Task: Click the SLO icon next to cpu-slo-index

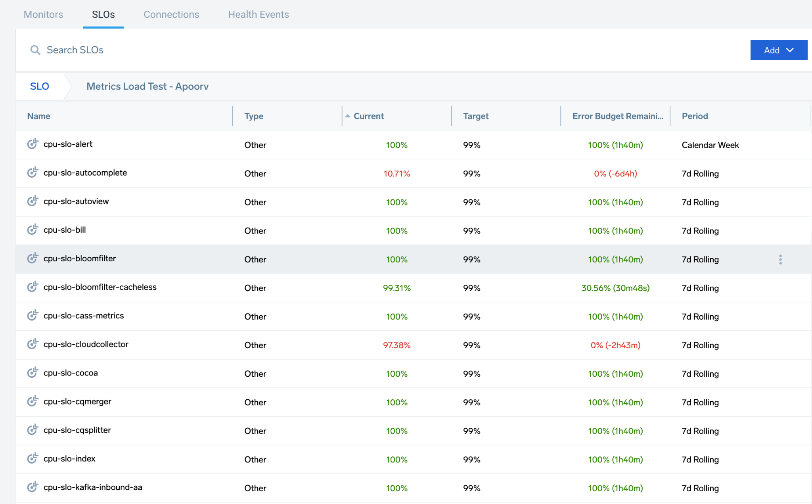Action: pyautogui.click(x=33, y=459)
